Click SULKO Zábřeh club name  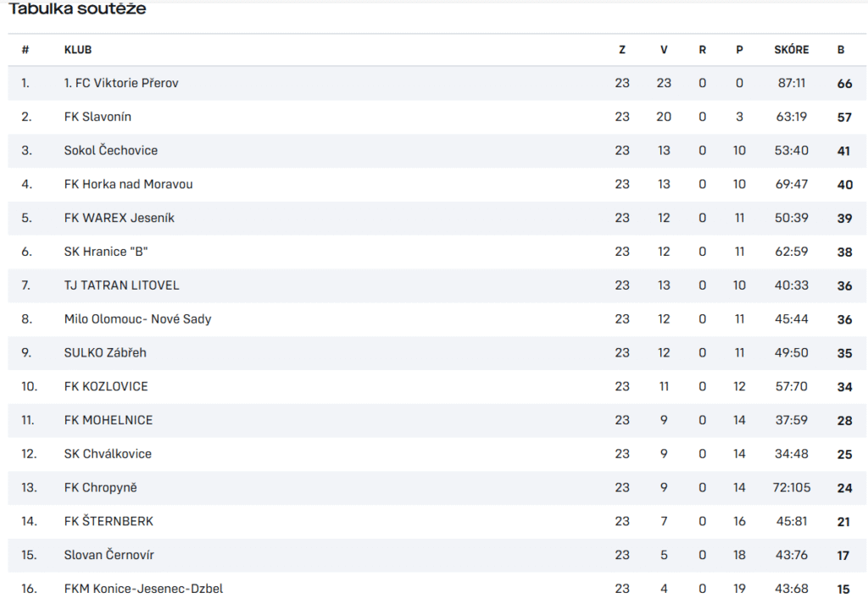pos(105,353)
